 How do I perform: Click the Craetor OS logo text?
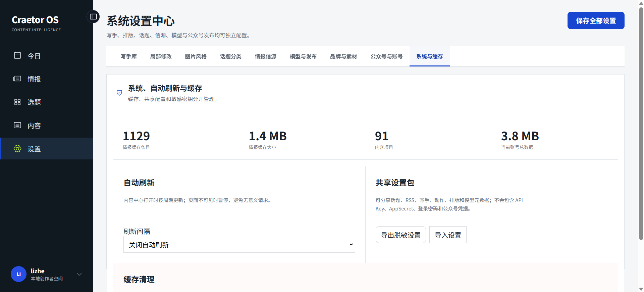(x=35, y=20)
